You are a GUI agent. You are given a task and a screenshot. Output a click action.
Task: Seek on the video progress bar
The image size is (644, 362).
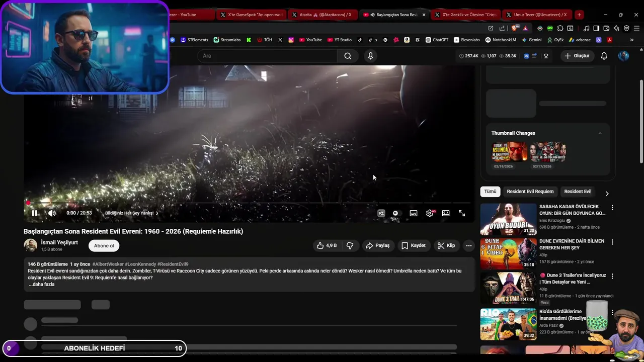pos(249,203)
